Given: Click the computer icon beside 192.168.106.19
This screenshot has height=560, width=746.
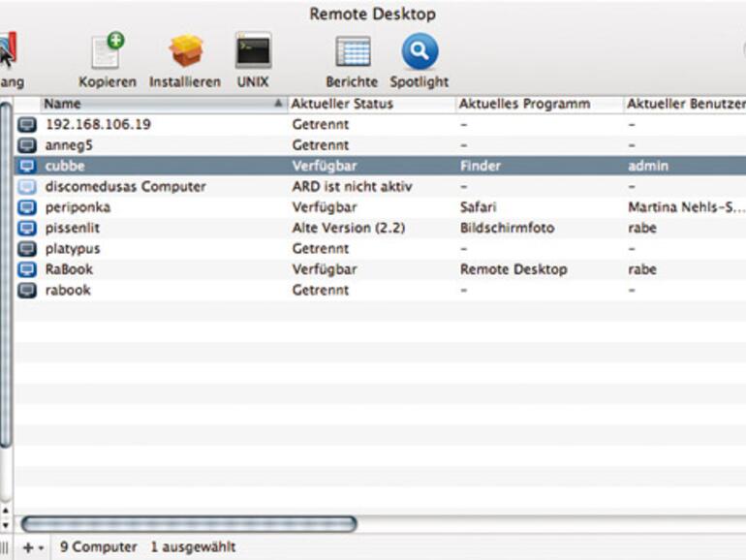Looking at the screenshot, I should pyautogui.click(x=27, y=125).
